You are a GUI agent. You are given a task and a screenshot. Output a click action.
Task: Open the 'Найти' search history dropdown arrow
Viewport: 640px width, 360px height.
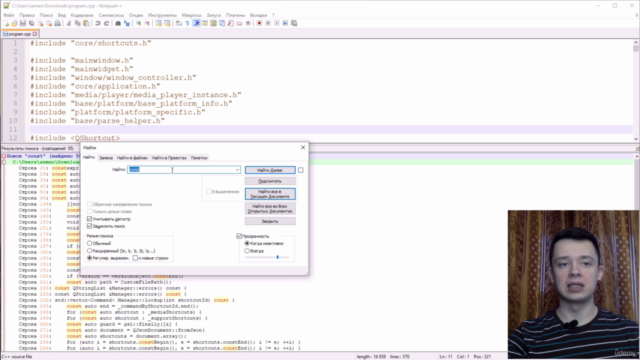tap(237, 170)
